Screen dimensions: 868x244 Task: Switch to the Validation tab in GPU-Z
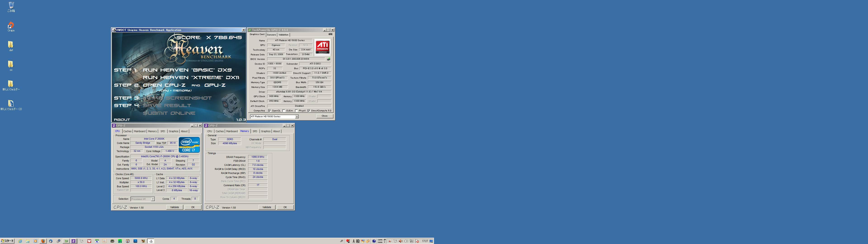[x=283, y=35]
